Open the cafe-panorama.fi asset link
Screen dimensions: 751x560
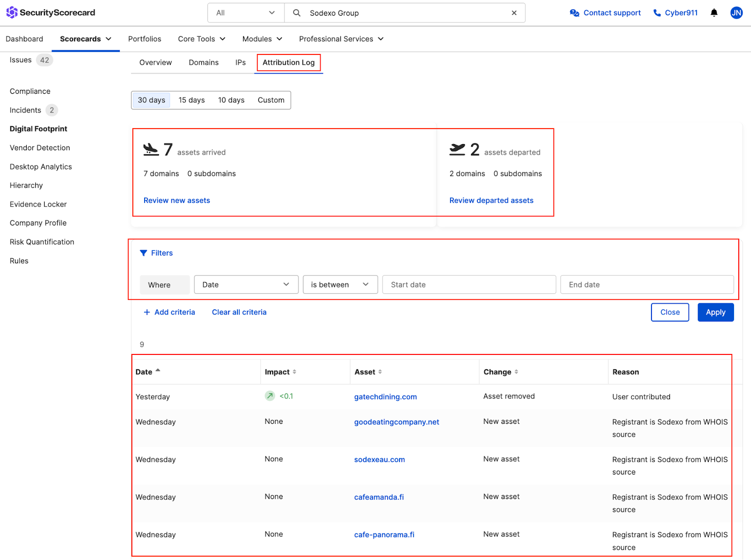pos(384,535)
